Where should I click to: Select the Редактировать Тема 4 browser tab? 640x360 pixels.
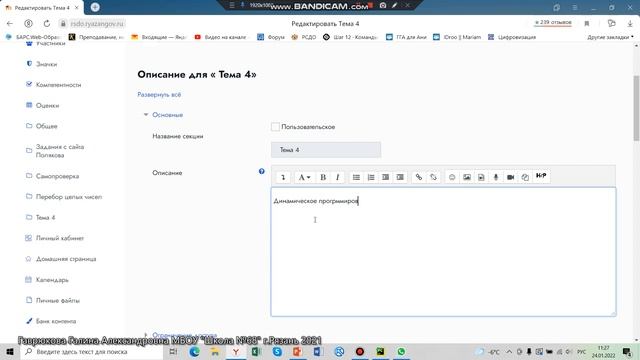point(42,7)
